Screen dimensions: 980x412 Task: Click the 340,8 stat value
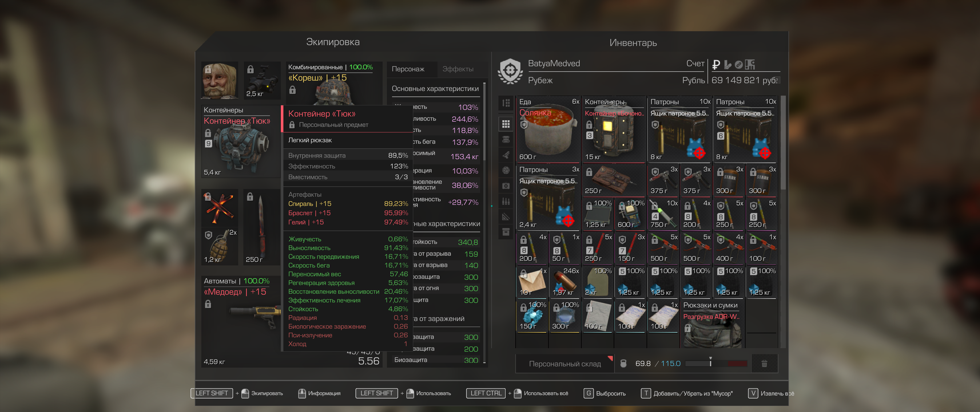pos(468,242)
